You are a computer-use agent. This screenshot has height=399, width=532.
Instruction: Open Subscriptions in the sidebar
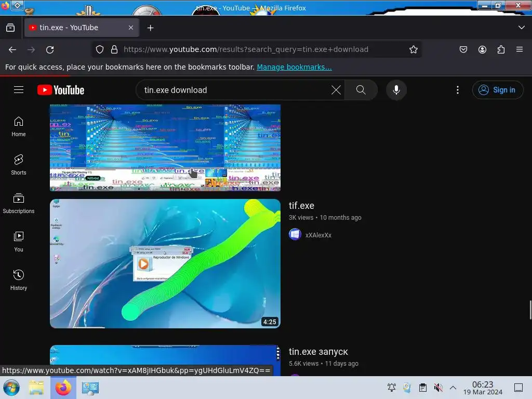[19, 203]
